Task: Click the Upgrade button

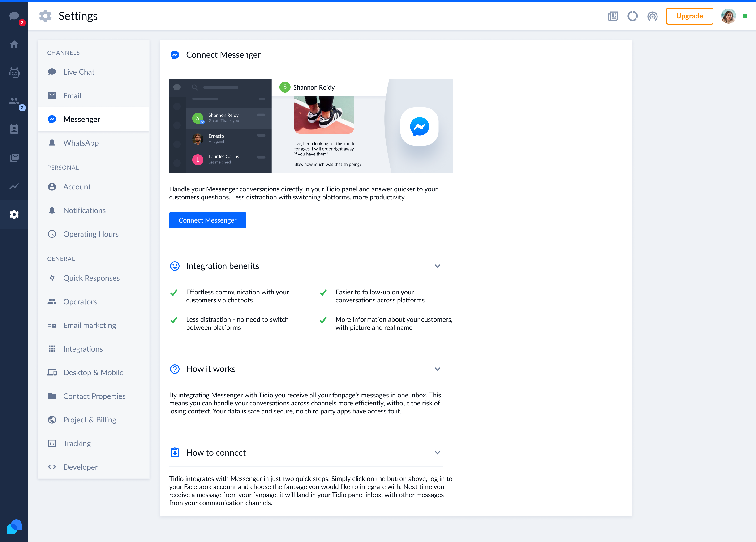Action: pos(689,16)
